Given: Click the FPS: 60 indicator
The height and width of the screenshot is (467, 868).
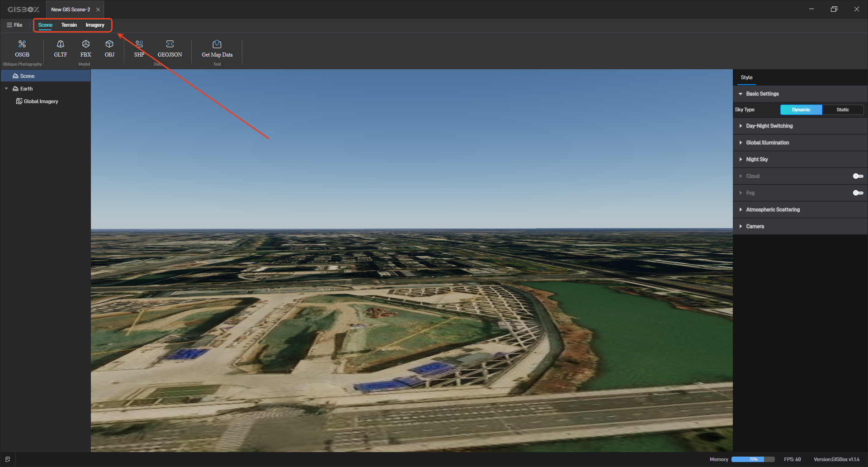Looking at the screenshot, I should click(792, 459).
